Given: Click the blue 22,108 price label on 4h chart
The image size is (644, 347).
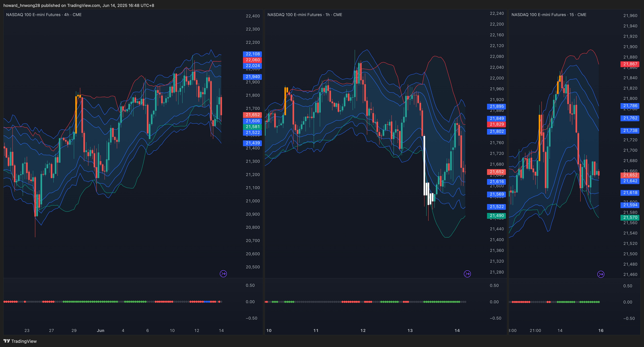Looking at the screenshot, I should click(x=253, y=54).
